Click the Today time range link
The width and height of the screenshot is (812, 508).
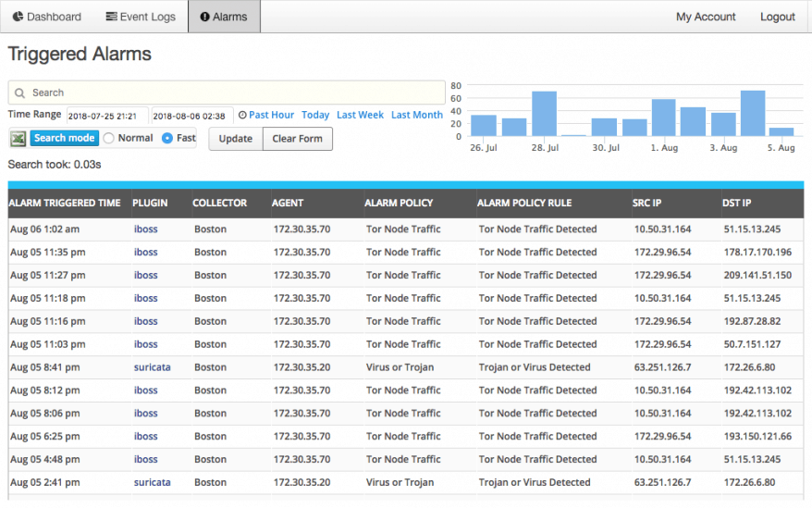[315, 115]
